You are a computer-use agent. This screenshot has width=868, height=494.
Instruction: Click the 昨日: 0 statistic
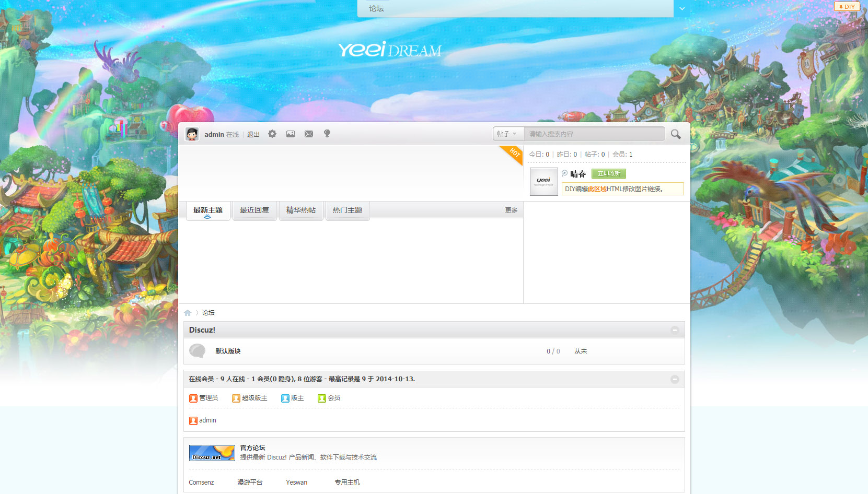pyautogui.click(x=567, y=155)
